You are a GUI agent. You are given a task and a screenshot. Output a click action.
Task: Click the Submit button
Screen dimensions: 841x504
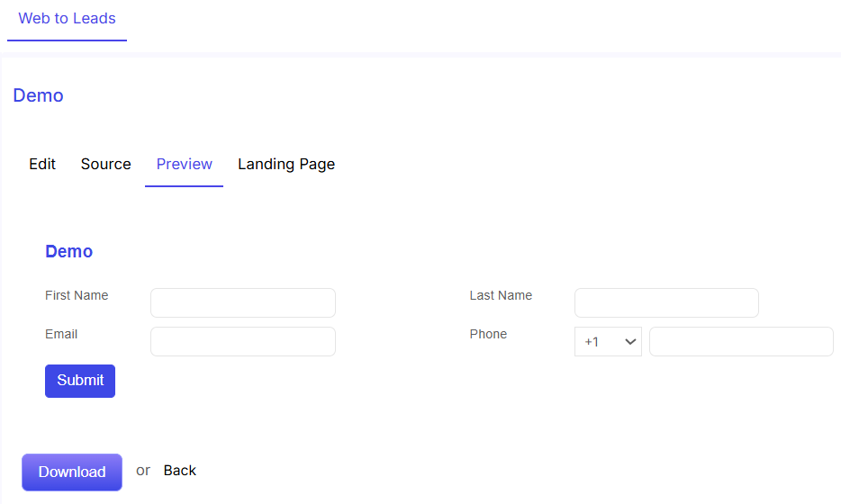coord(80,381)
